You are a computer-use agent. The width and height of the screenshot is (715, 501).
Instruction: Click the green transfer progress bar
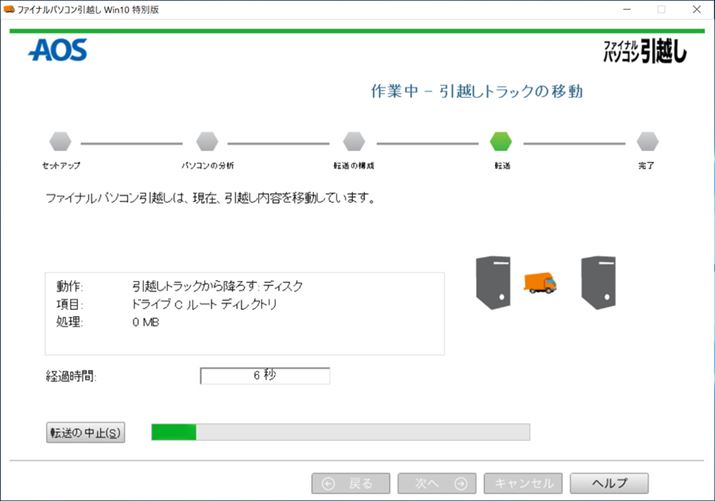pyautogui.click(x=341, y=432)
